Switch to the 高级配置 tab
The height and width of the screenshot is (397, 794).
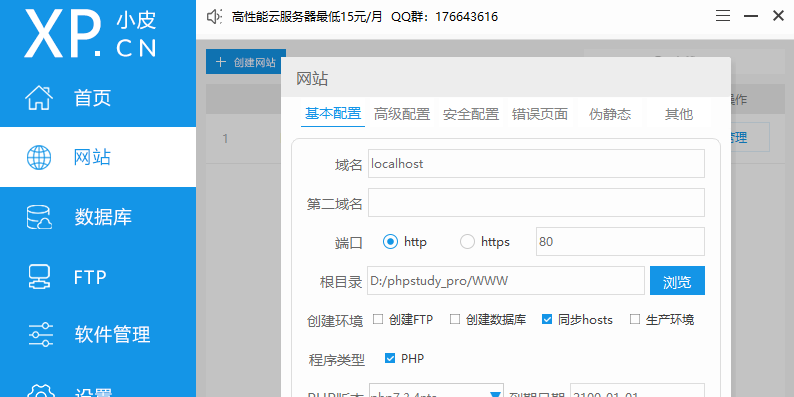(402, 114)
